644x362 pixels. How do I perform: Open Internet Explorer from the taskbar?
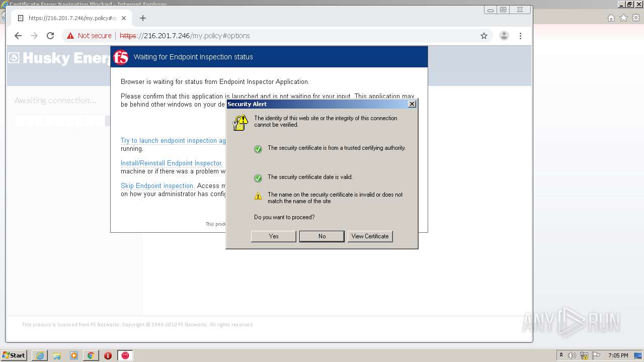pyautogui.click(x=40, y=355)
